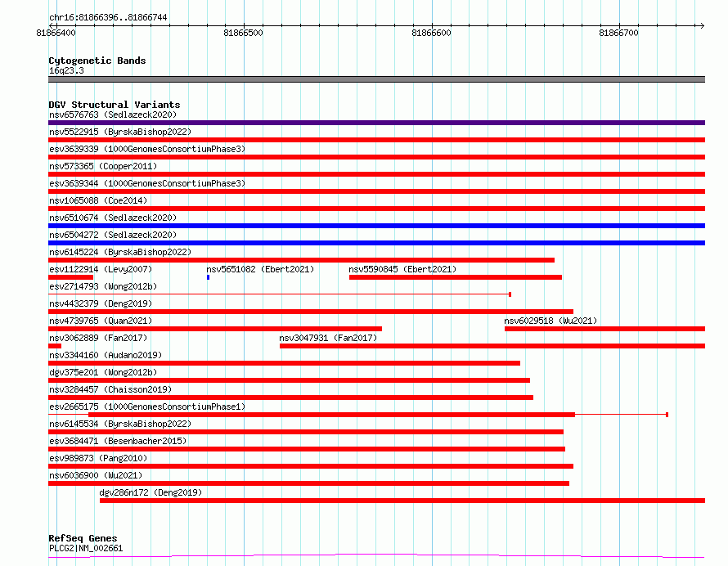Click the chr16:81866396..81866744 region label
The image size is (728, 566).
[108, 18]
